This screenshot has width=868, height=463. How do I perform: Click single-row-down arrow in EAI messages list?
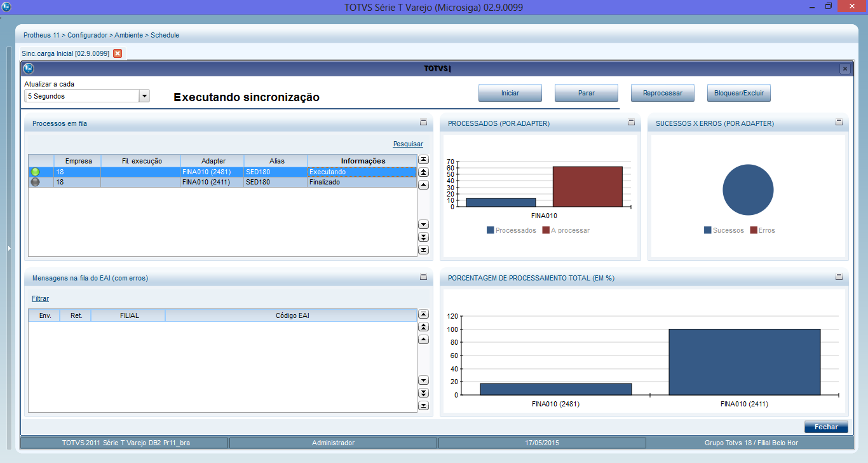pyautogui.click(x=423, y=380)
